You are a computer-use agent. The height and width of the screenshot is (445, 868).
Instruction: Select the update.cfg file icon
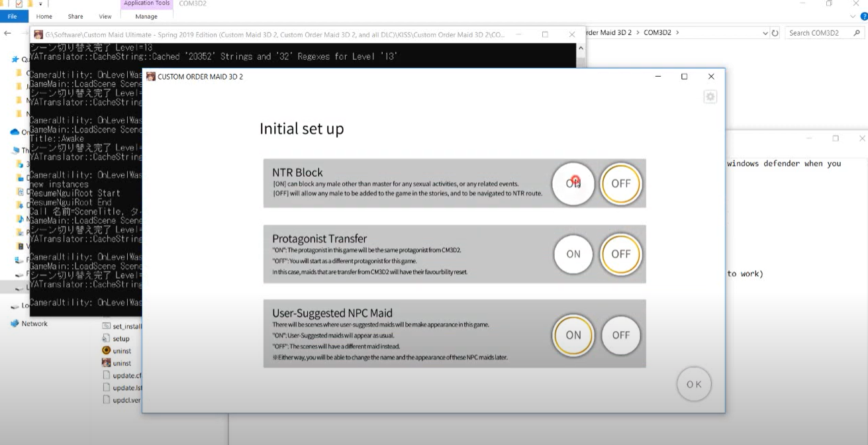pyautogui.click(x=106, y=375)
